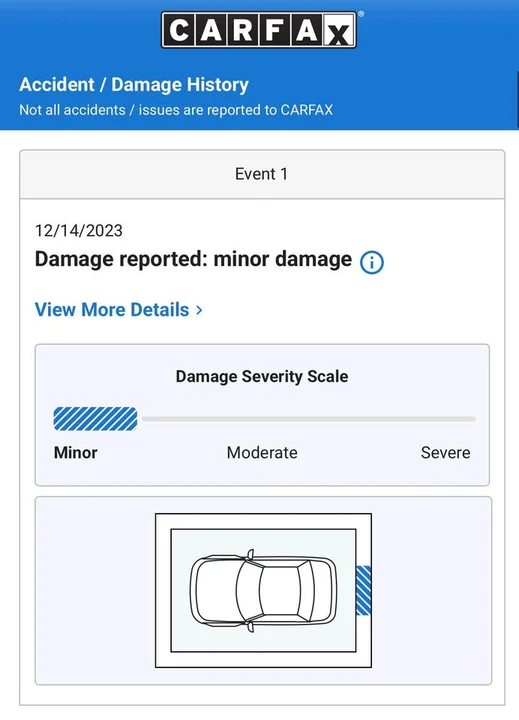519x720 pixels.
Task: Open the View More Details link
Action: (118, 310)
